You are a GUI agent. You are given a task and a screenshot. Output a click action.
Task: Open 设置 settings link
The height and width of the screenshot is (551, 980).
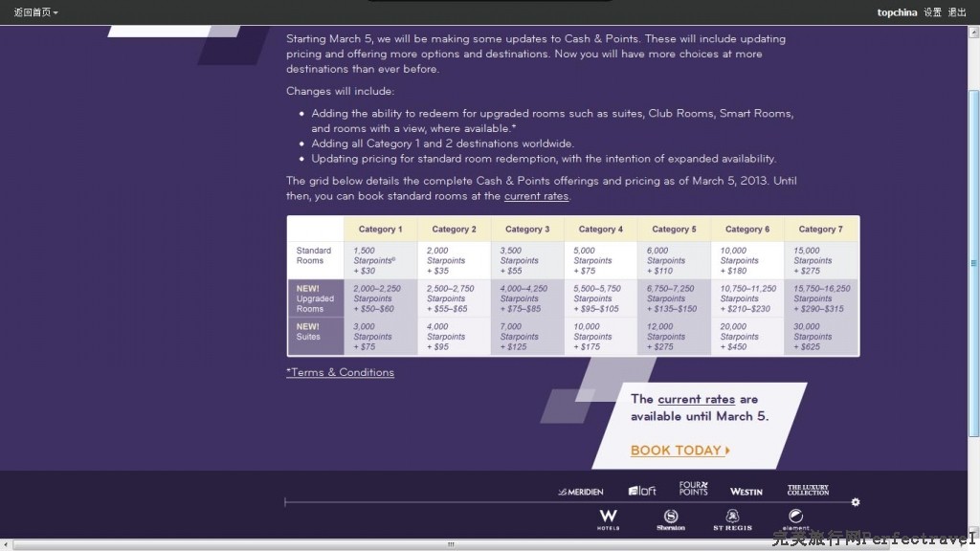click(x=932, y=11)
